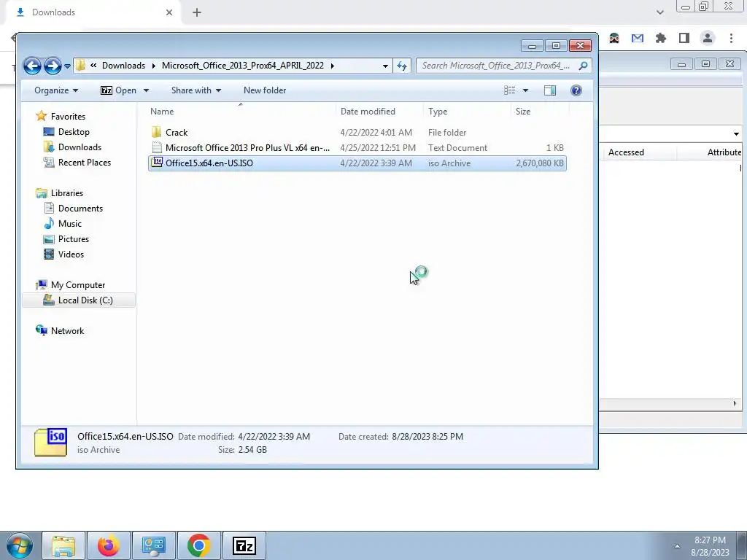Open Explorer help icon
Viewport: 747px width, 560px height.
(x=576, y=90)
